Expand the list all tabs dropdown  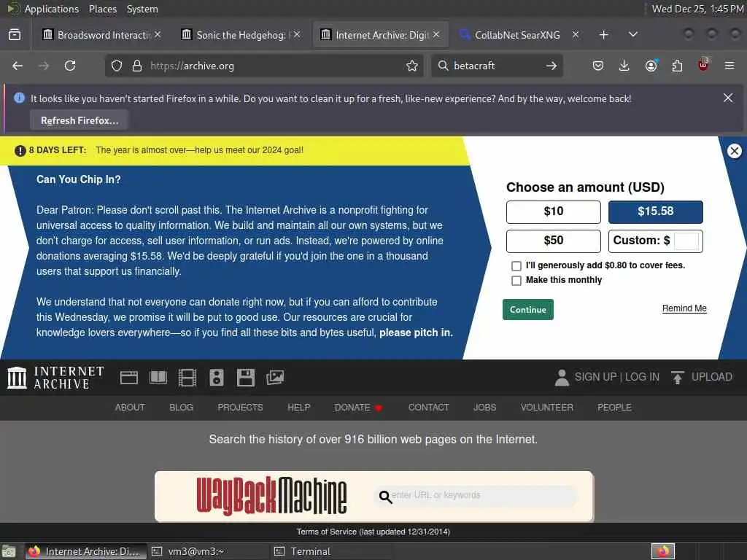coord(632,35)
